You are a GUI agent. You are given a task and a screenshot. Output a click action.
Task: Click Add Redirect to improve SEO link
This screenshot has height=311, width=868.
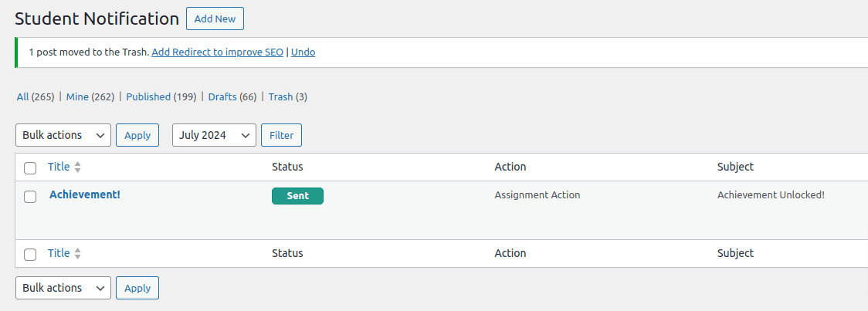[218, 52]
